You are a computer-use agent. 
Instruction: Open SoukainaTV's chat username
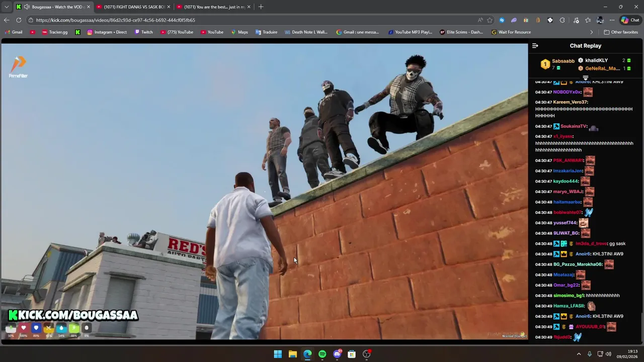pyautogui.click(x=573, y=126)
